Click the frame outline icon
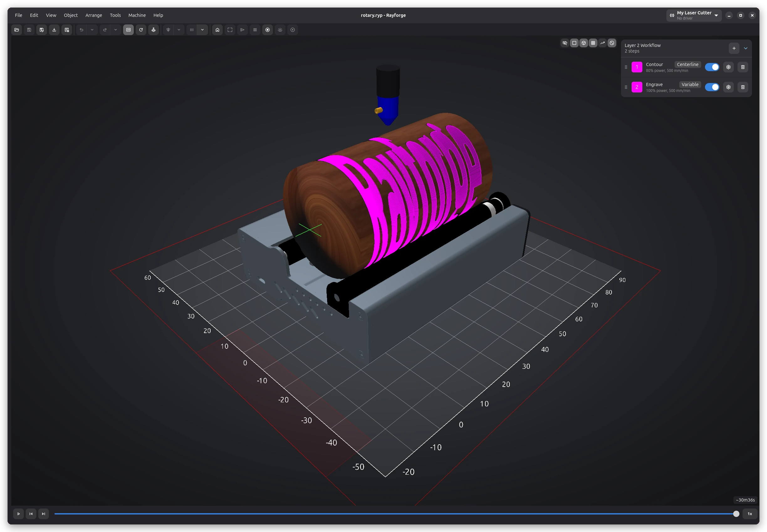The image size is (767, 532). pyautogui.click(x=230, y=30)
